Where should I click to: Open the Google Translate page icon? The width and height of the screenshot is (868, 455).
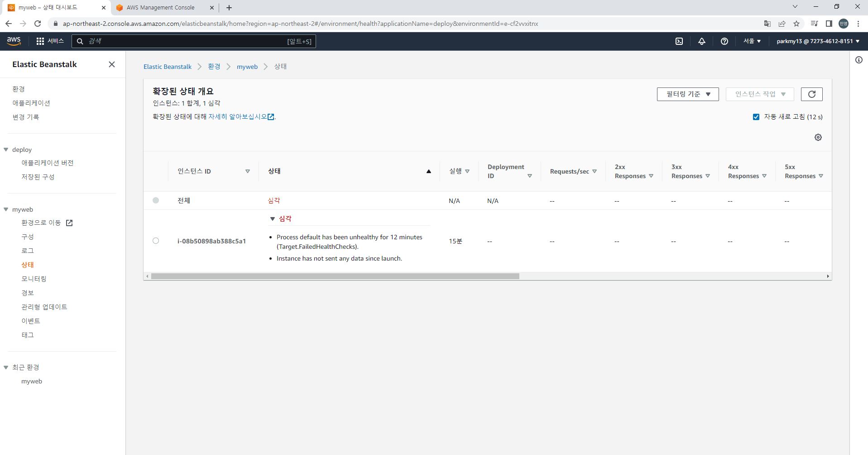click(767, 24)
